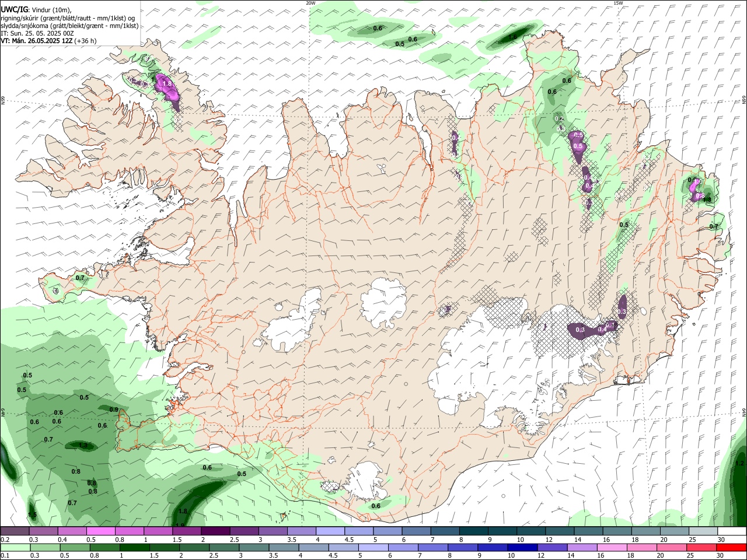Select the 'IT: Sun. 25. 05. 2025 00Z' line
The height and width of the screenshot is (560, 747).
pos(37,33)
